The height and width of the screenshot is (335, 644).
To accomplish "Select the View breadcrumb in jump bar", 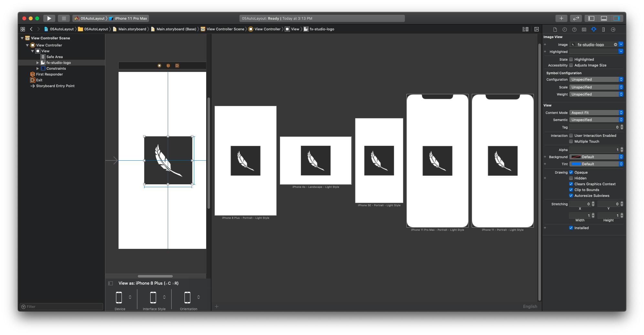I will (292, 29).
